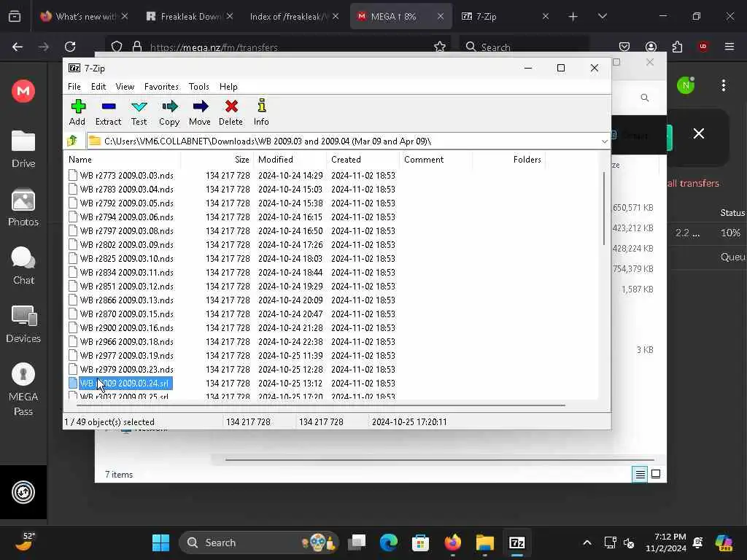Click the MEGA logo in the sidebar
Screen dimensions: 747x560
click(x=23, y=91)
